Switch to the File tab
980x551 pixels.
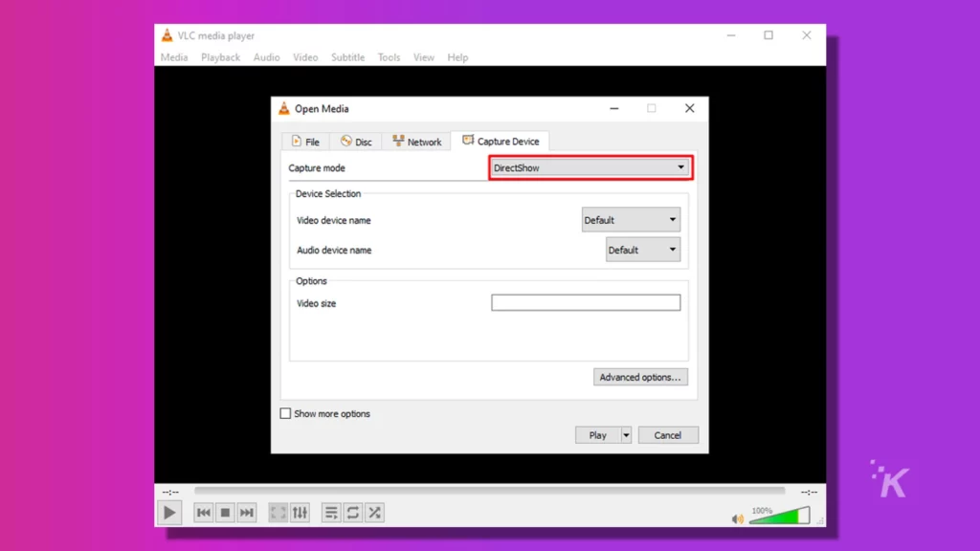(305, 142)
